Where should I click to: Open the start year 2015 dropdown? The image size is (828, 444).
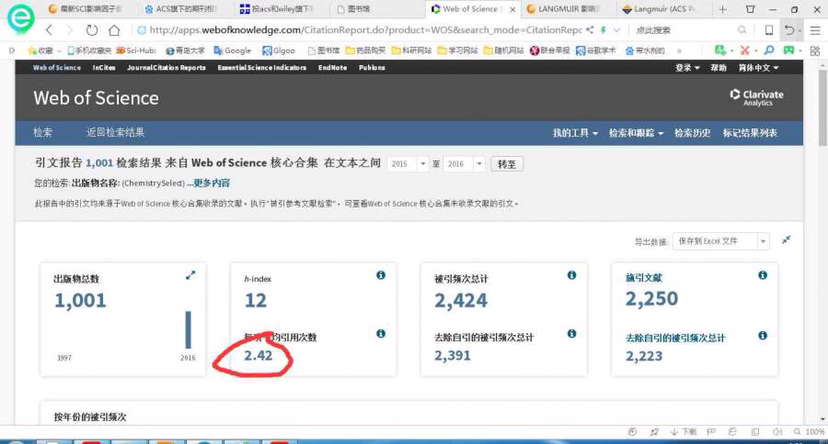click(x=408, y=164)
